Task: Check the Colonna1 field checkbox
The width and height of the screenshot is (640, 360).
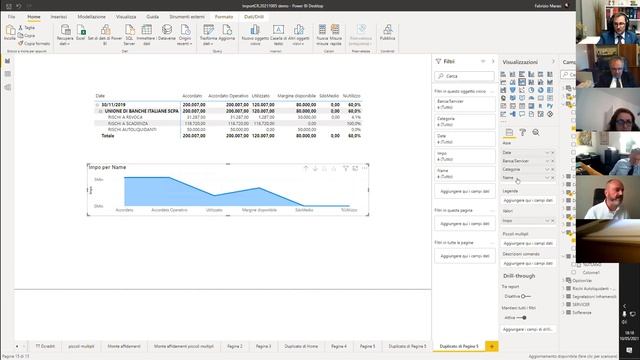Action: (573, 272)
